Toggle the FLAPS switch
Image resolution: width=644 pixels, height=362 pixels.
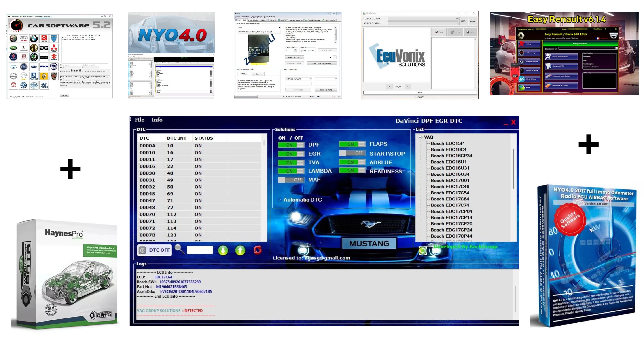click(x=352, y=144)
